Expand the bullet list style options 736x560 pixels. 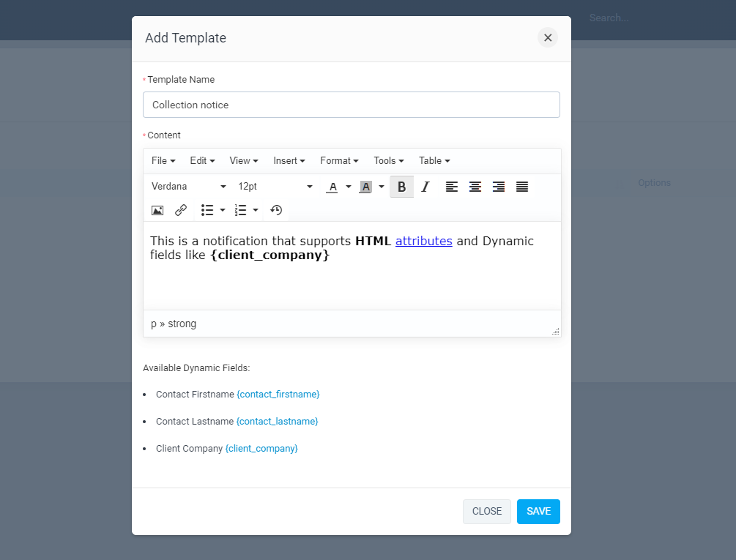pyautogui.click(x=222, y=210)
